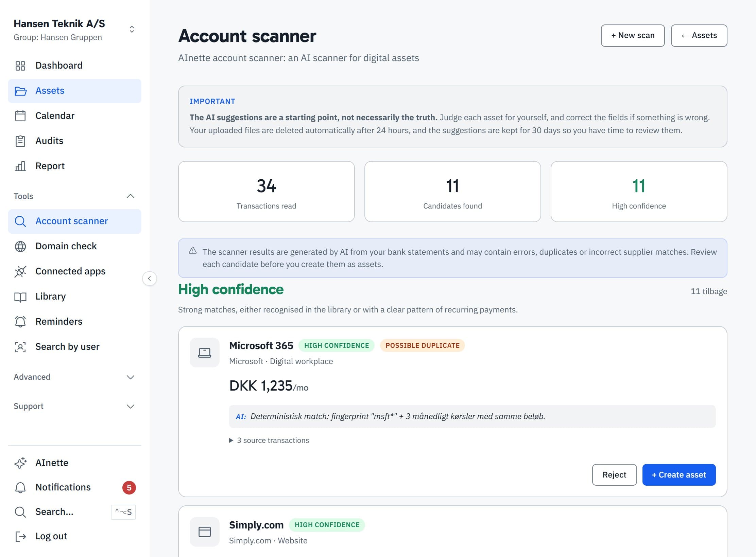Open the Dashboard menu item
Image resolution: width=756 pixels, height=557 pixels.
(75, 66)
